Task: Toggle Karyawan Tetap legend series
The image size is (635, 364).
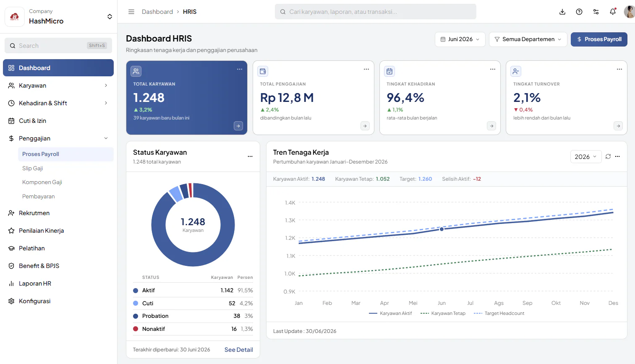Action: point(443,313)
